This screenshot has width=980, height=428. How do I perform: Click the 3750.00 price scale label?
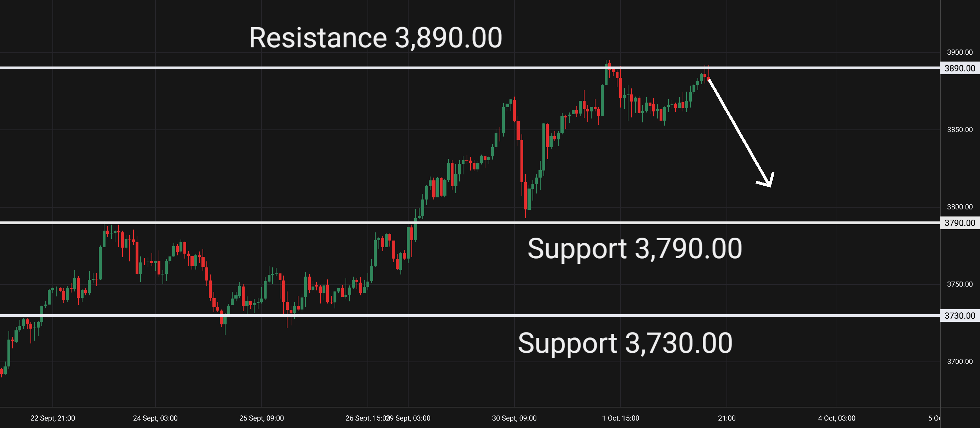959,284
